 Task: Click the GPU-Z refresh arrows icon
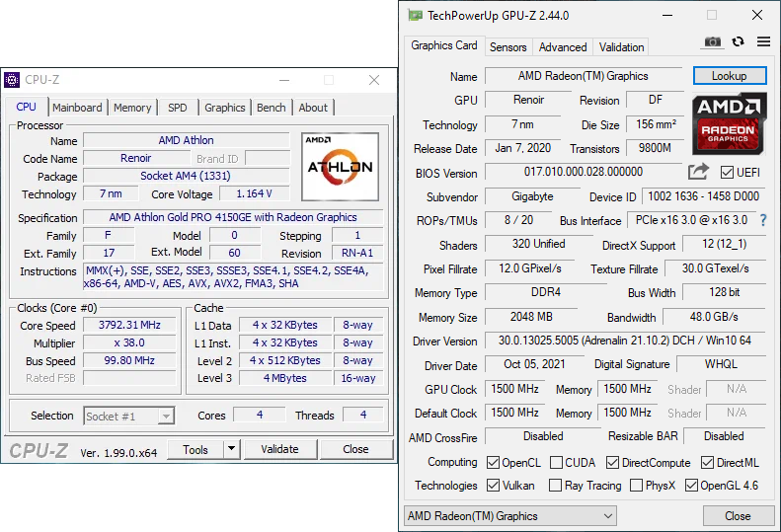[x=739, y=42]
